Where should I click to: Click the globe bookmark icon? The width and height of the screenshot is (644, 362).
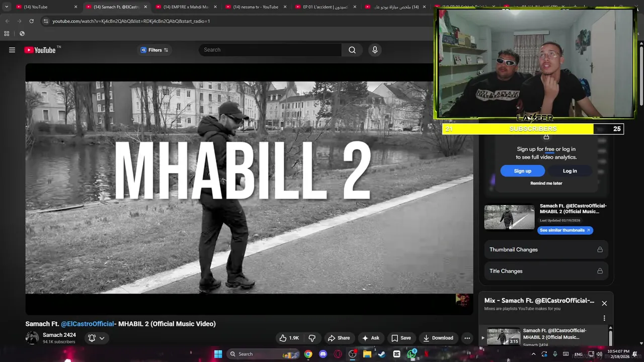22,34
